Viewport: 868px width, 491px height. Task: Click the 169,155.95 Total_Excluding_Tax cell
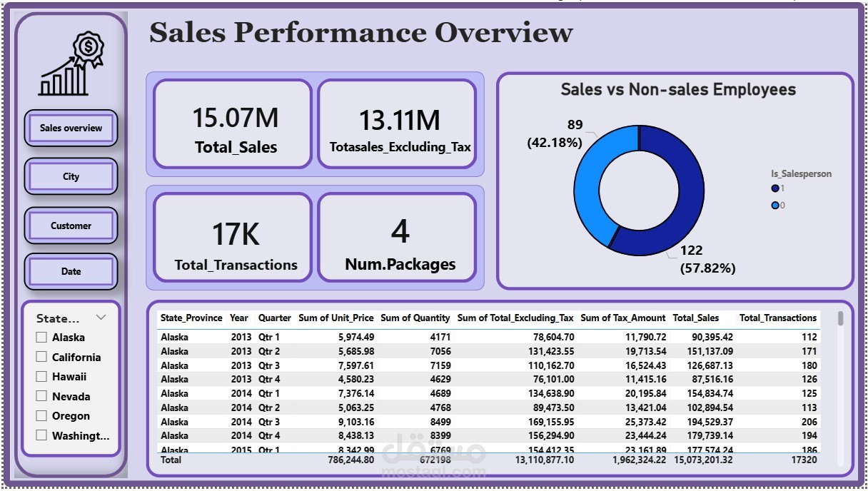549,422
